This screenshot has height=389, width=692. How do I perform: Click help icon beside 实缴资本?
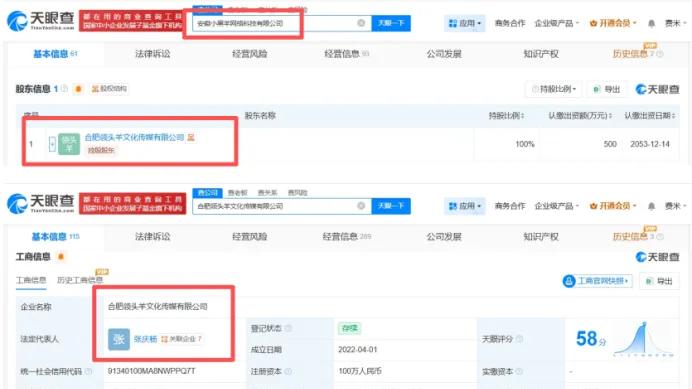519,371
